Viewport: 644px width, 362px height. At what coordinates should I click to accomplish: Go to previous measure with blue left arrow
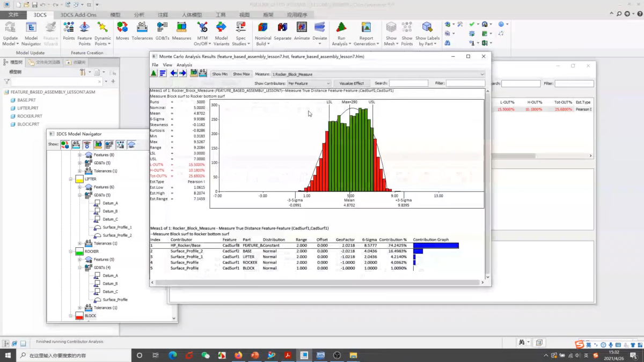174,73
